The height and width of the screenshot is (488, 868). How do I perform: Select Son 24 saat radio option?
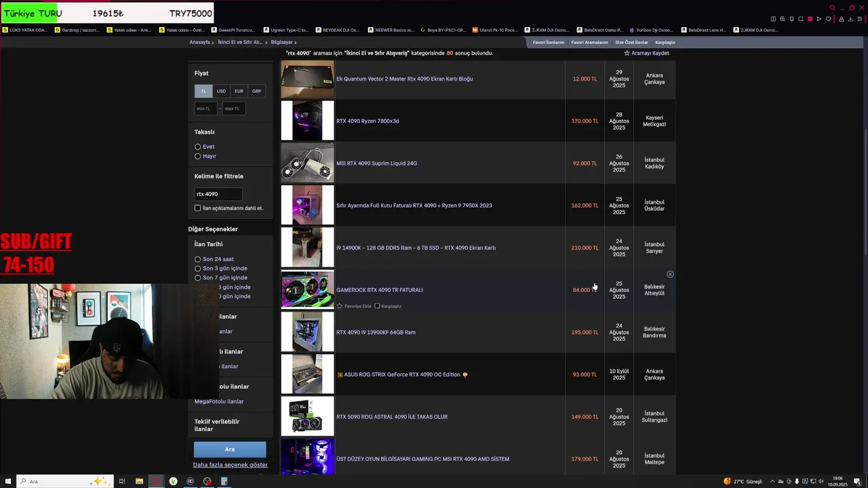coord(198,260)
